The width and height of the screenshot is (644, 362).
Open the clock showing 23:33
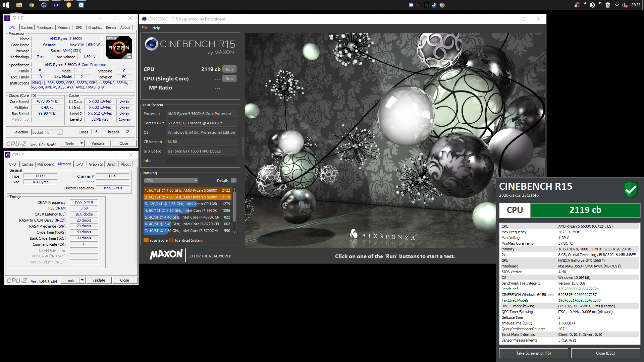pyautogui.click(x=636, y=5)
